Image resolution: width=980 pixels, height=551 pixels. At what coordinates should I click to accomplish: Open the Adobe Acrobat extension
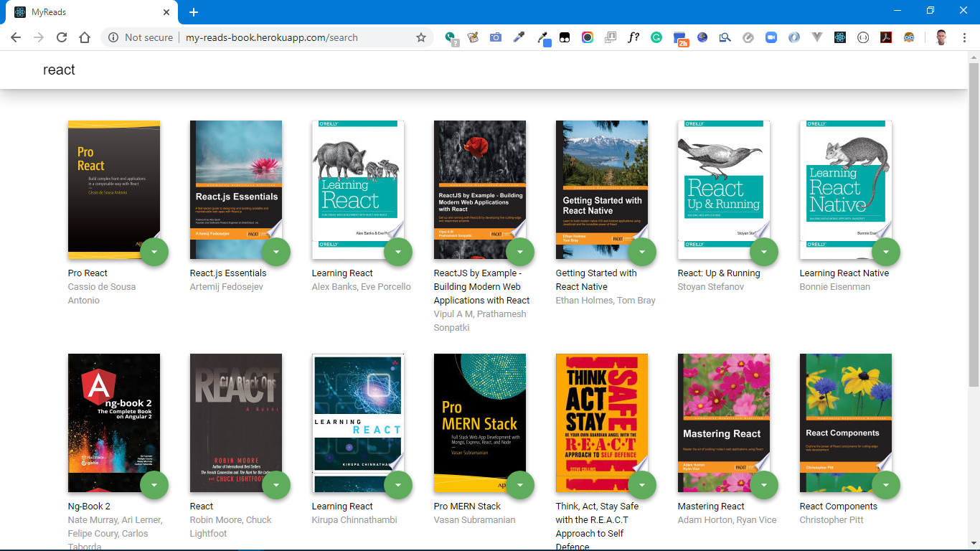pos(886,37)
